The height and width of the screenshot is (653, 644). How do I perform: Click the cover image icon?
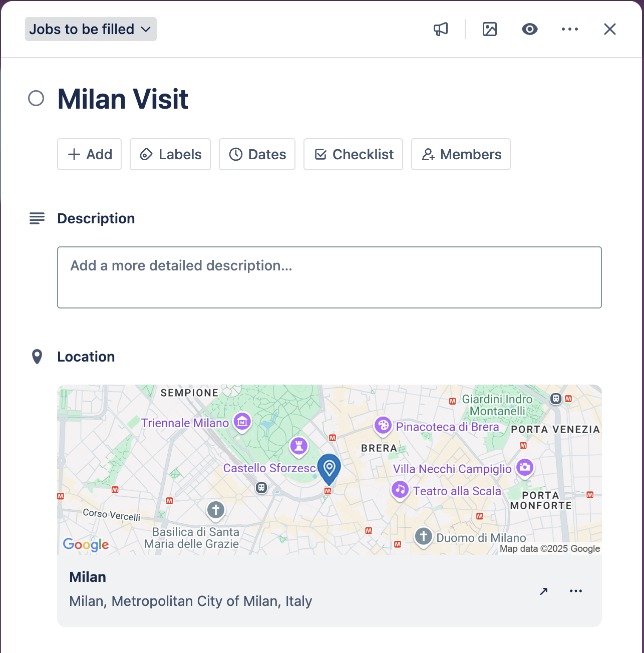tap(489, 29)
